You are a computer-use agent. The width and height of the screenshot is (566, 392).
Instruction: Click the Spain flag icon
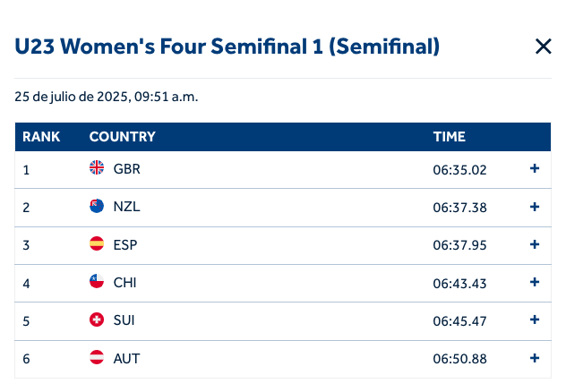(97, 243)
